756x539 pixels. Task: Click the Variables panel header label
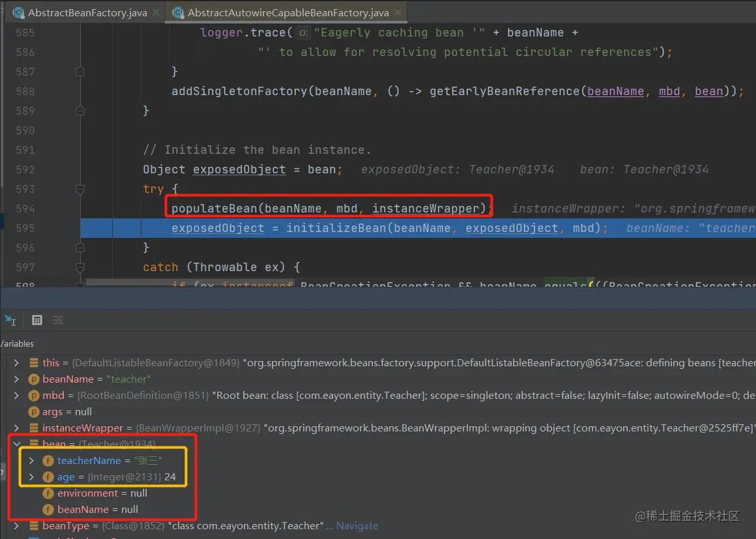[x=17, y=343]
